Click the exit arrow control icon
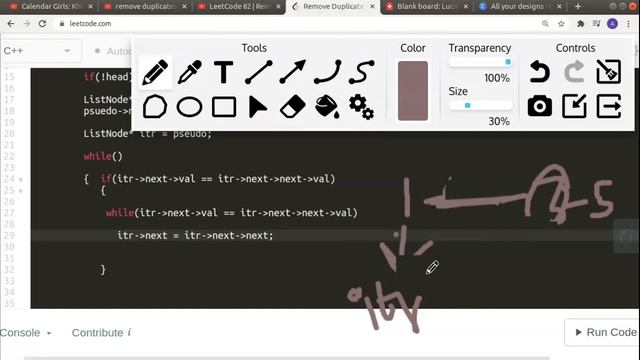The height and width of the screenshot is (360, 640). [x=609, y=107]
